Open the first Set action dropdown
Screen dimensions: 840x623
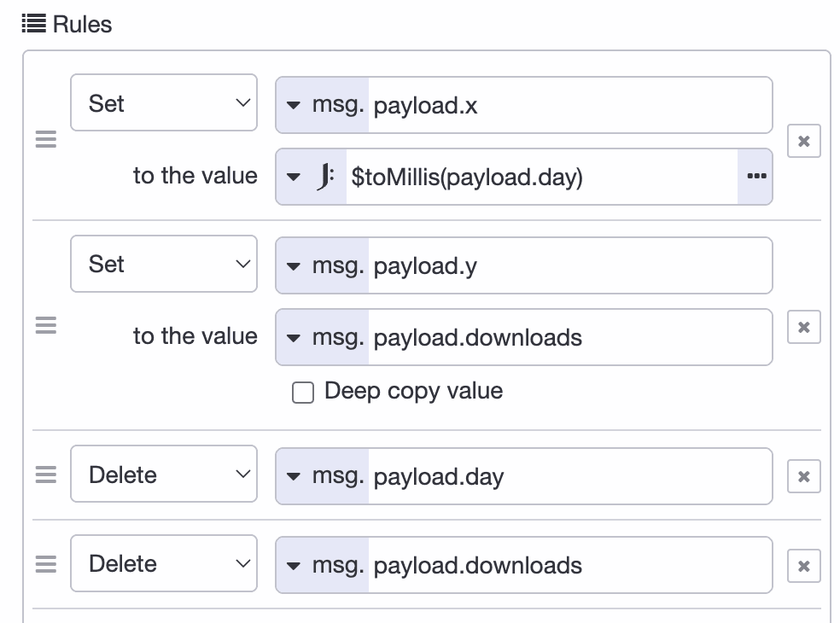164,102
